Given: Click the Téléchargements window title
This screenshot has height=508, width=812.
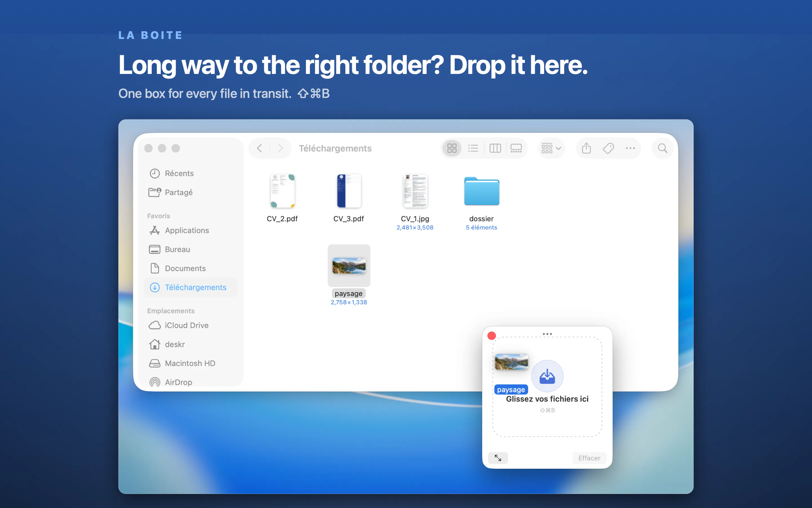Looking at the screenshot, I should (335, 148).
